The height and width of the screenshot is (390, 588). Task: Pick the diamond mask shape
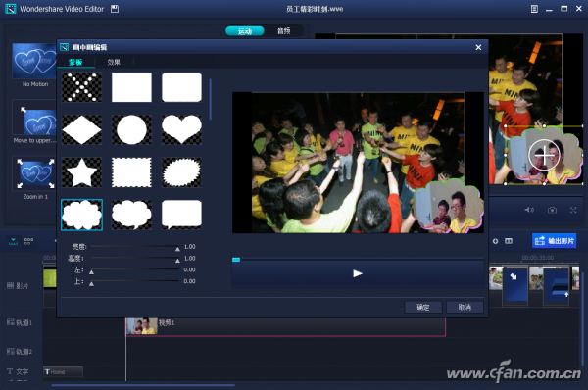[81, 129]
